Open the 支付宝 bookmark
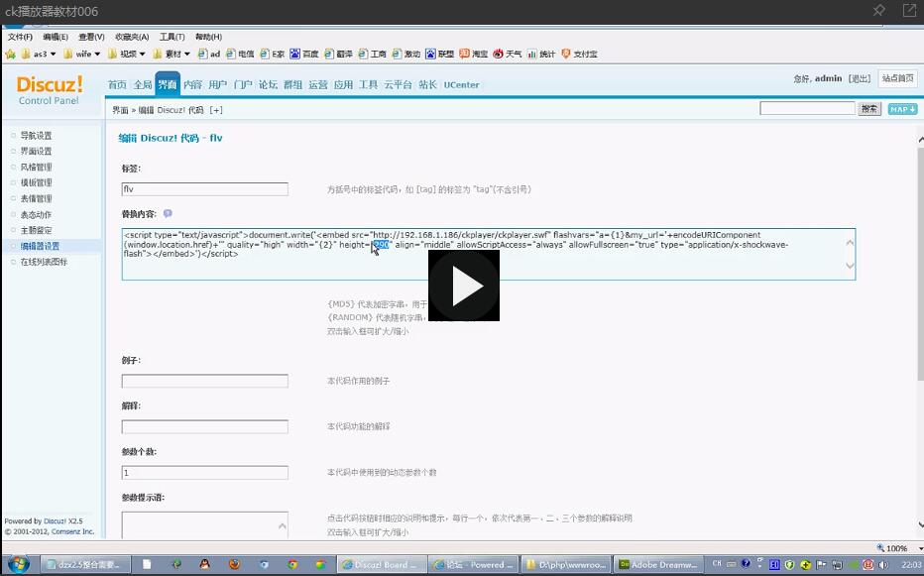Image resolution: width=924 pixels, height=576 pixels. [579, 54]
